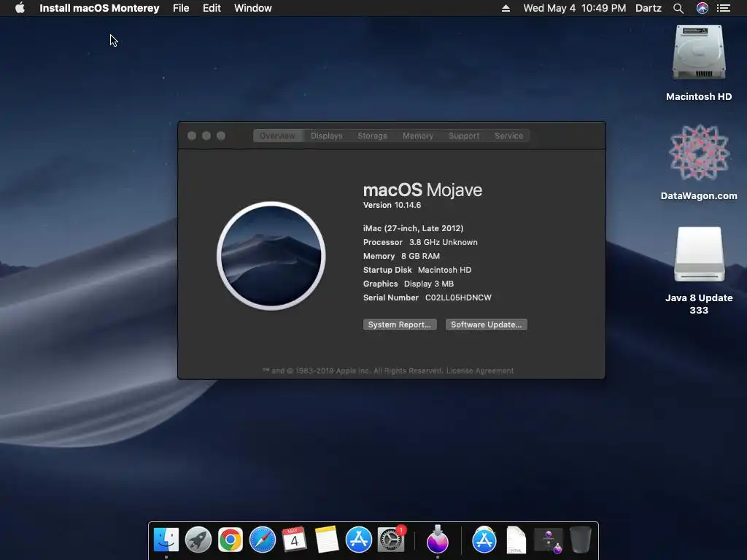Click Dartz user name in menu bar
This screenshot has height=560, width=747.
click(x=649, y=8)
